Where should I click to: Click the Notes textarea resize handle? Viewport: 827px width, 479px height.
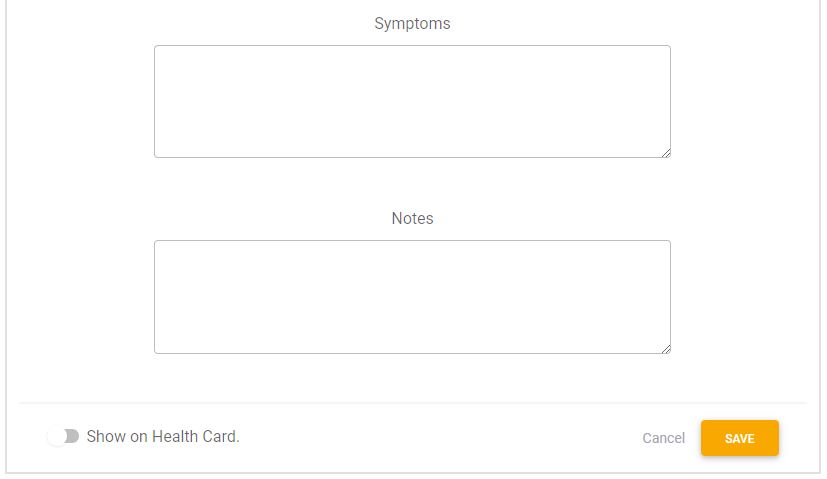(x=665, y=348)
